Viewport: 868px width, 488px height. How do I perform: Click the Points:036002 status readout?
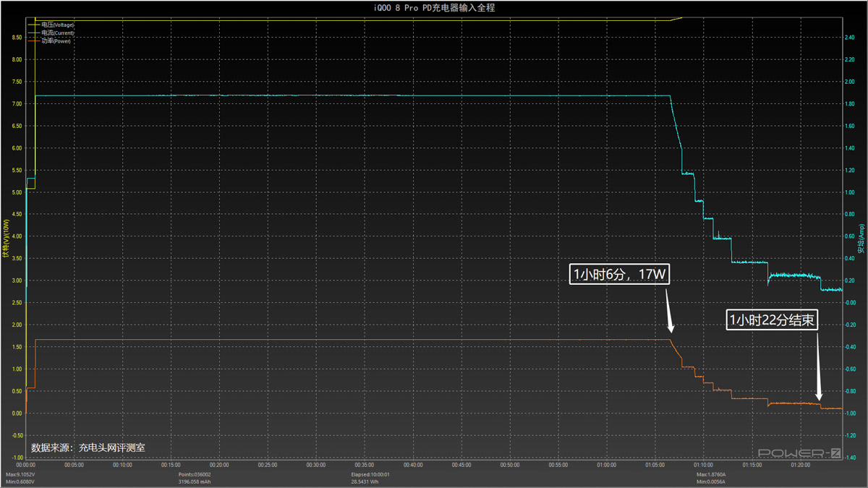195,474
